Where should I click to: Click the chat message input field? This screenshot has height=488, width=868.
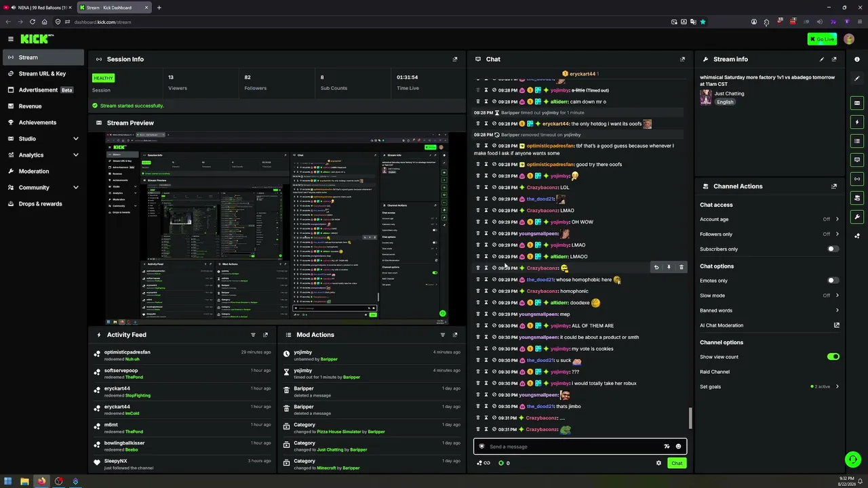pyautogui.click(x=573, y=447)
